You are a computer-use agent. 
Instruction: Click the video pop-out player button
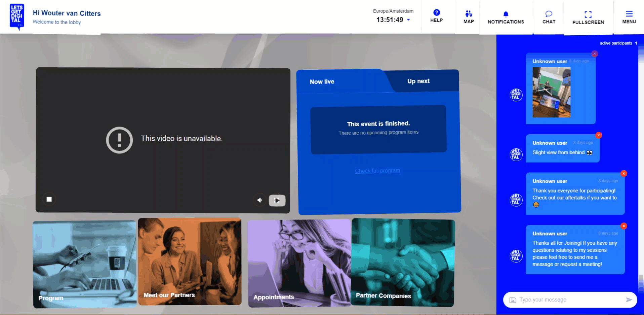coord(277,200)
